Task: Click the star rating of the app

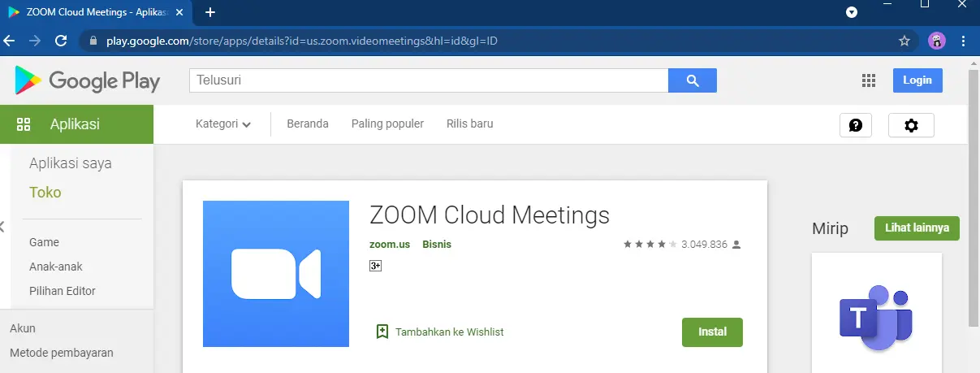Action: [x=650, y=244]
